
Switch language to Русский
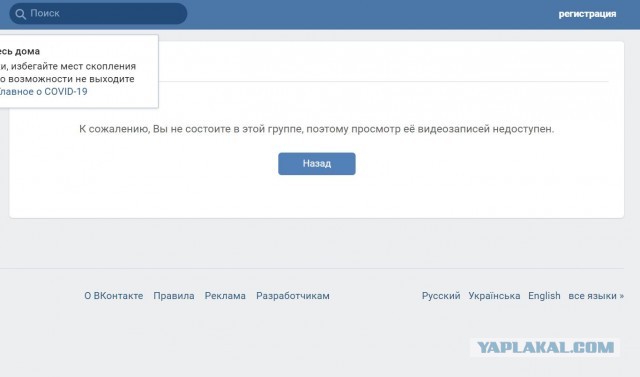pos(441,295)
